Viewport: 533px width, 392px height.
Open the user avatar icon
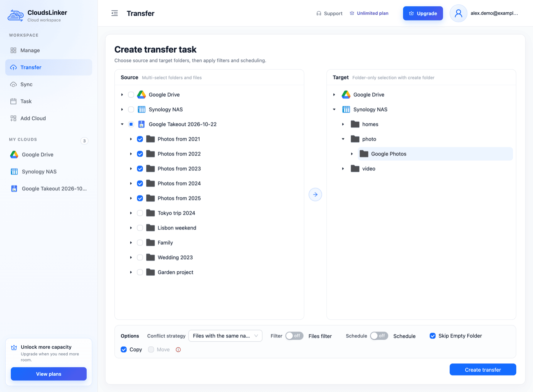point(458,13)
